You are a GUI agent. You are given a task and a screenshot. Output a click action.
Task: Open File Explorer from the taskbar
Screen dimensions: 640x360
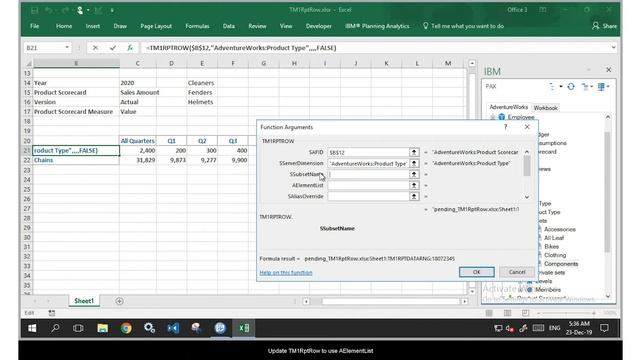click(x=102, y=328)
